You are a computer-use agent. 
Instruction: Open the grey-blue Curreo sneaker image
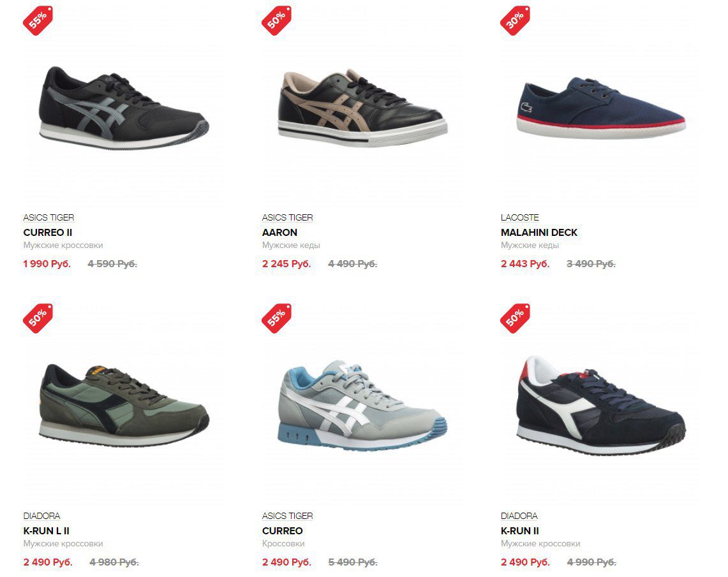362,405
